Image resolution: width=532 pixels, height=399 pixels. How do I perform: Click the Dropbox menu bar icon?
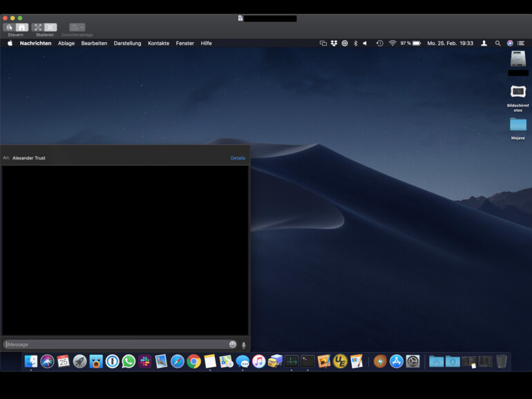coord(334,43)
